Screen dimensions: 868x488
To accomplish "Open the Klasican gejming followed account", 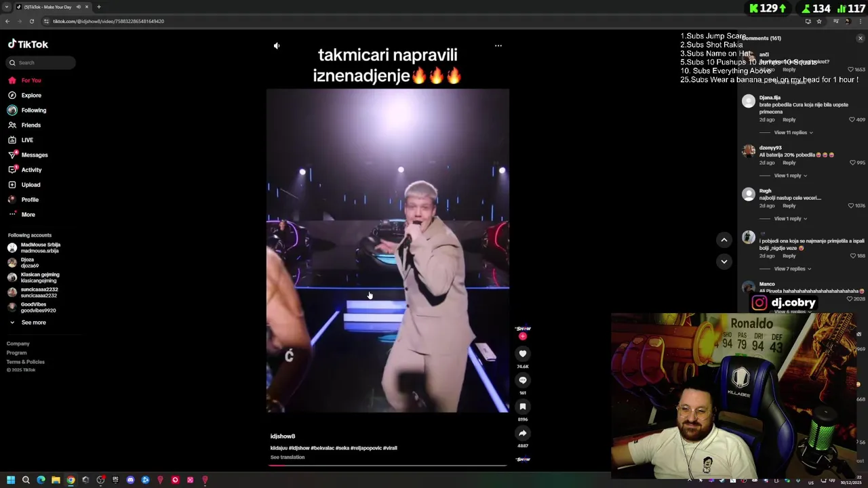I will 34,277.
